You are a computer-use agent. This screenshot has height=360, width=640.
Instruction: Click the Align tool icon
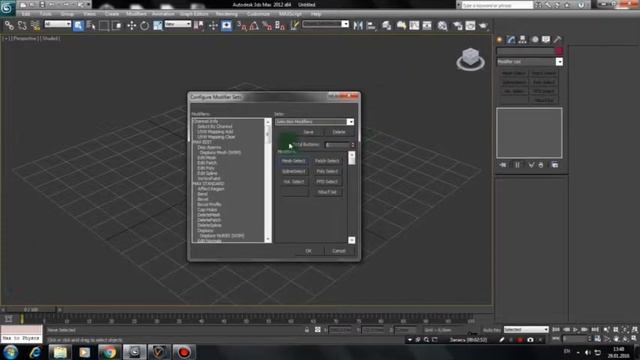pyautogui.click(x=371, y=26)
